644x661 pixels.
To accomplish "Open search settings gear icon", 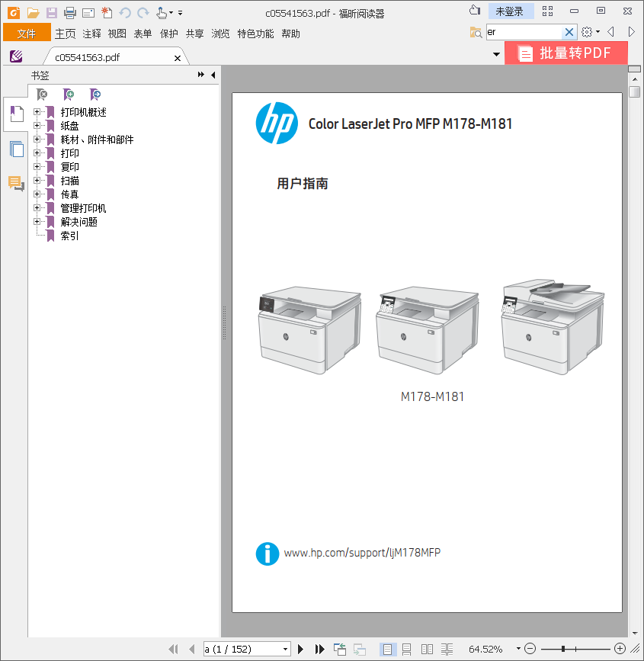I will pyautogui.click(x=587, y=32).
